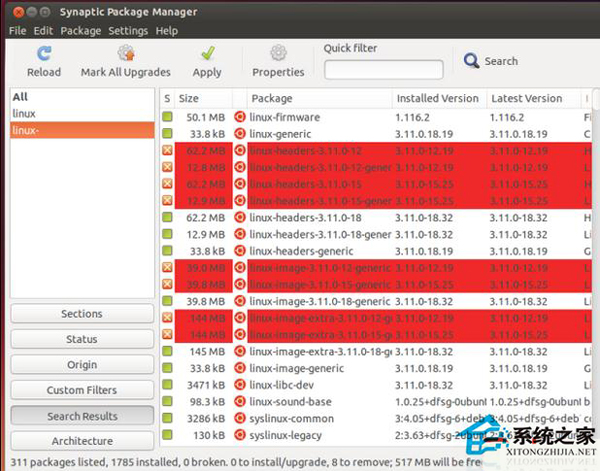Click the supported icon beside linux-image-generic

coord(240,368)
